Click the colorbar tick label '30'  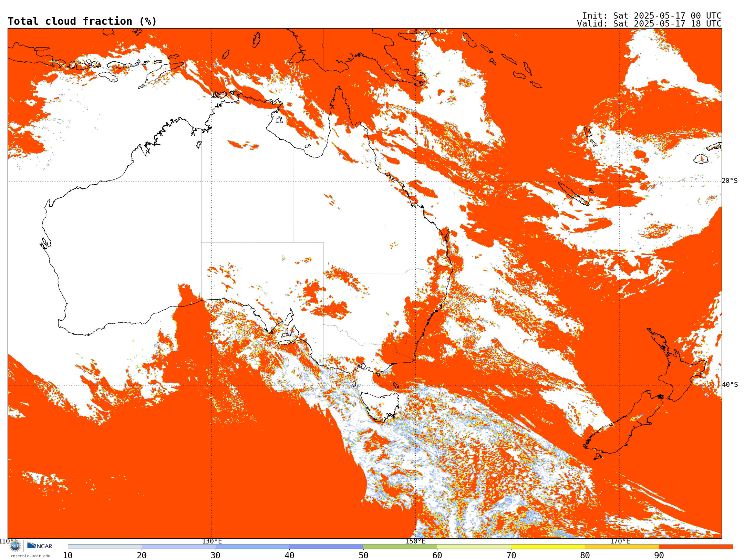[x=216, y=555]
